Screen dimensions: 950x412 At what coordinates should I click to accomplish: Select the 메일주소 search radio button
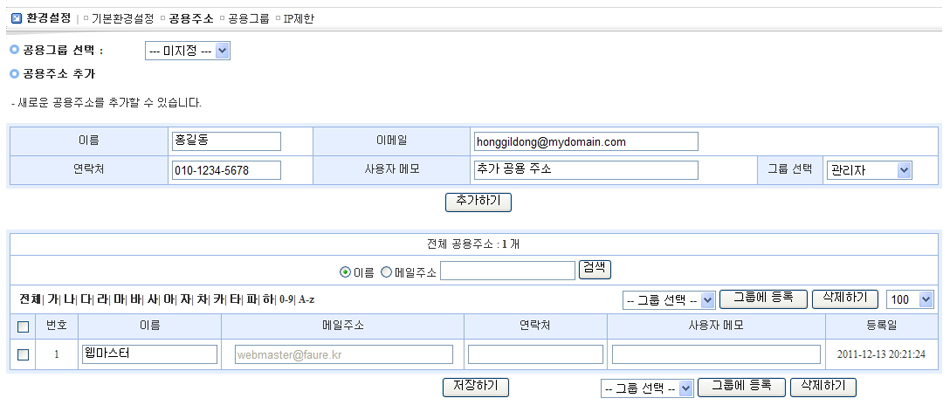click(x=386, y=270)
